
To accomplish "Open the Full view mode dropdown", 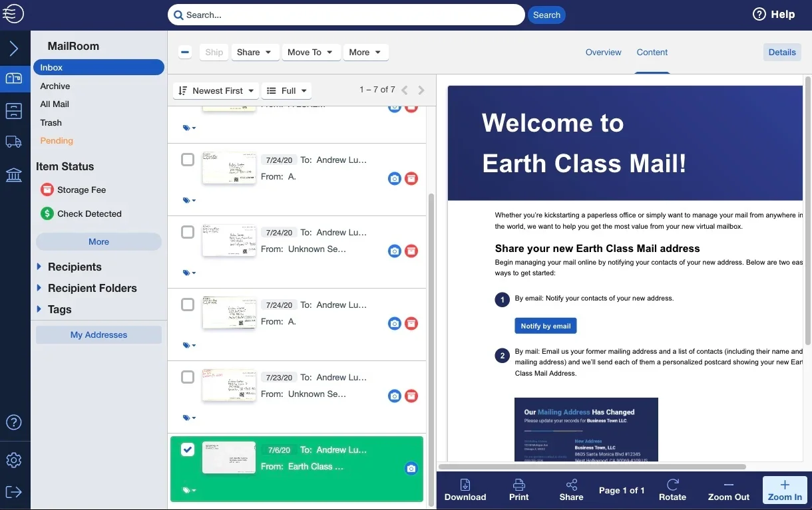I will pyautogui.click(x=287, y=90).
